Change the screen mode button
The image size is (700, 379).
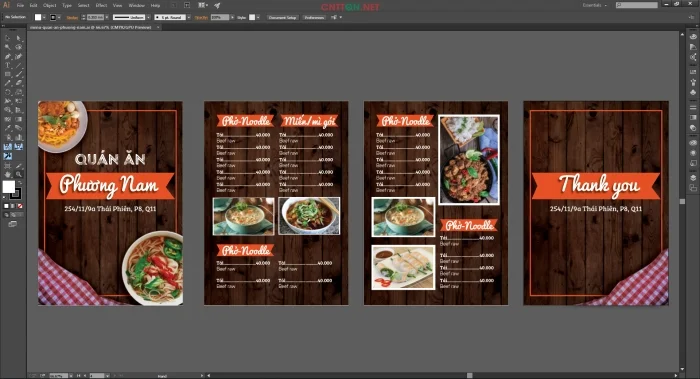(x=12, y=224)
